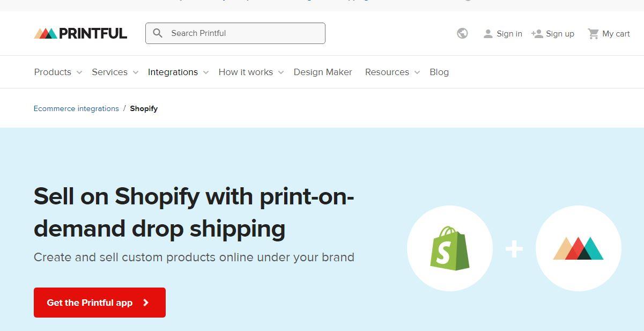Expand the How it works chevron
Image resolution: width=644 pixels, height=331 pixels.
(281, 72)
